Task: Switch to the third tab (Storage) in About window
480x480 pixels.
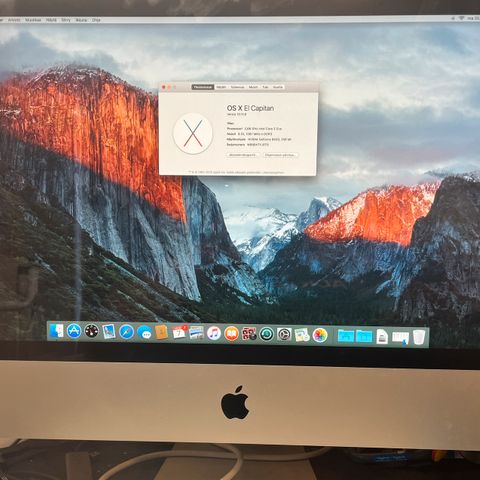Action: pos(237,87)
